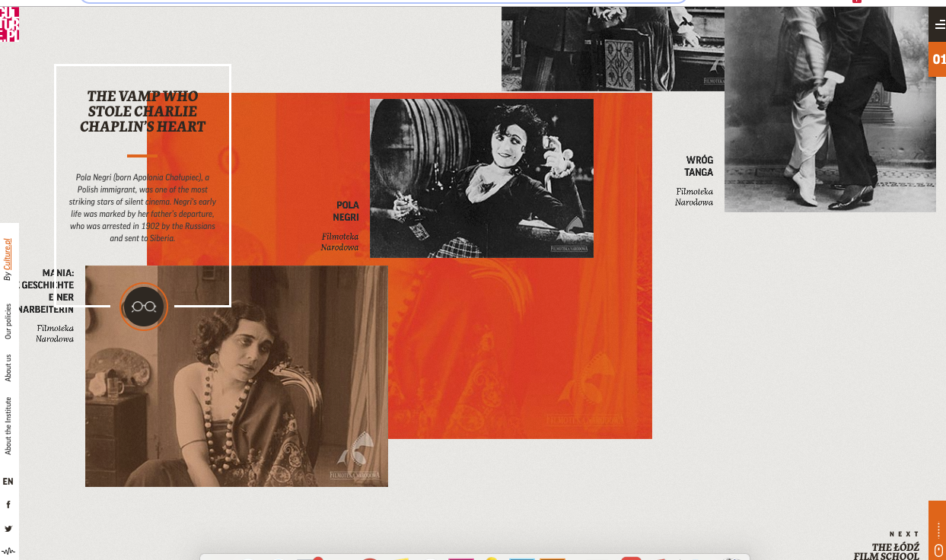Switch language using EN
The height and width of the screenshot is (560, 946).
point(8,482)
